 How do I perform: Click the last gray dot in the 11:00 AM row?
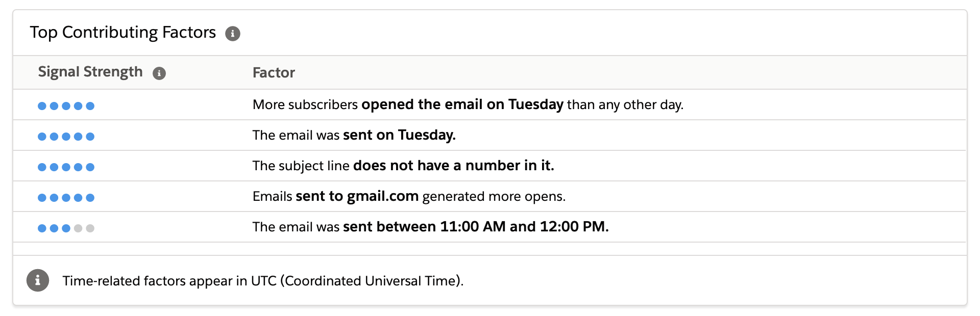click(x=90, y=228)
